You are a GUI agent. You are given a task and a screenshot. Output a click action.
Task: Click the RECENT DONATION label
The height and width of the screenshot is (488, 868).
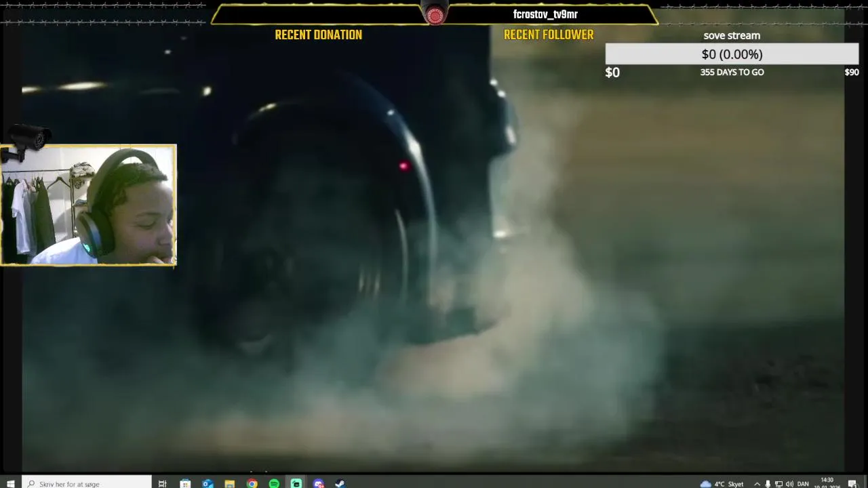point(318,35)
